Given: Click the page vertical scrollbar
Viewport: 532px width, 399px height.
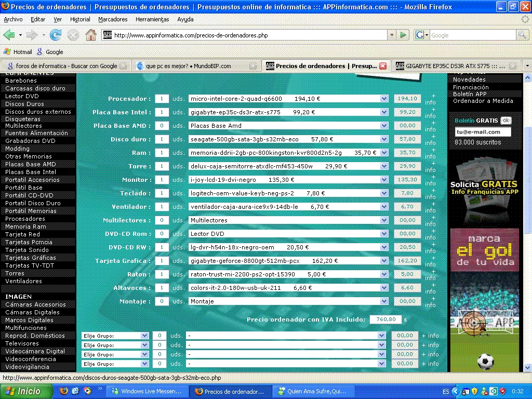Looking at the screenshot, I should (x=527, y=180).
